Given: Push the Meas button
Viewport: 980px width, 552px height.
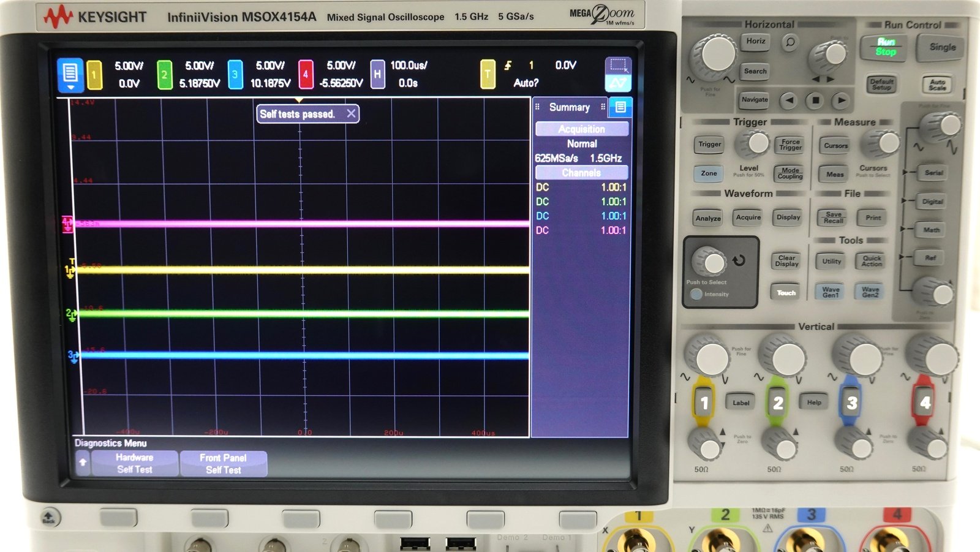Looking at the screenshot, I should click(835, 175).
